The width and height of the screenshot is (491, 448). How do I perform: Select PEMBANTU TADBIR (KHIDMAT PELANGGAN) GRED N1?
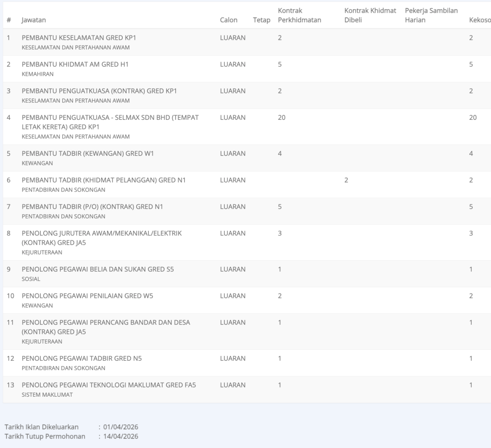(x=104, y=180)
